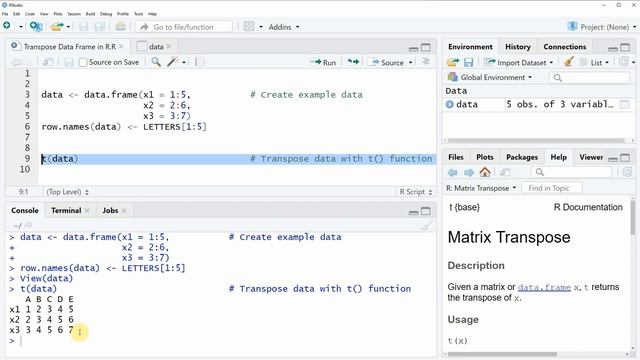
Task: Click the Re-run previous code icon
Action: tap(353, 62)
